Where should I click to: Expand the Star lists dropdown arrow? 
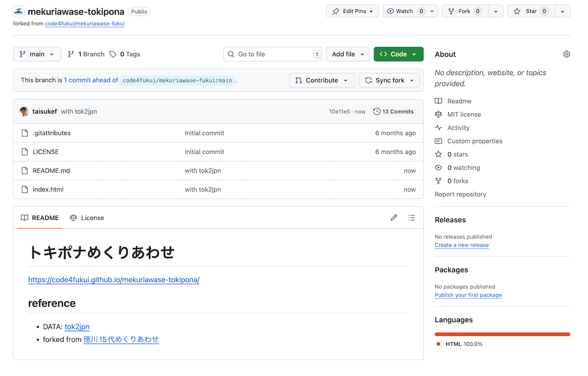(x=562, y=11)
